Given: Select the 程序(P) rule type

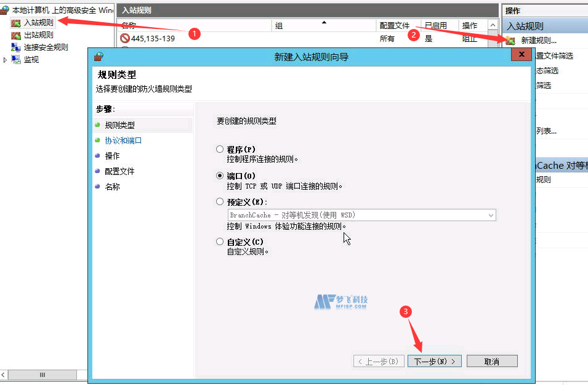Looking at the screenshot, I should tap(220, 148).
